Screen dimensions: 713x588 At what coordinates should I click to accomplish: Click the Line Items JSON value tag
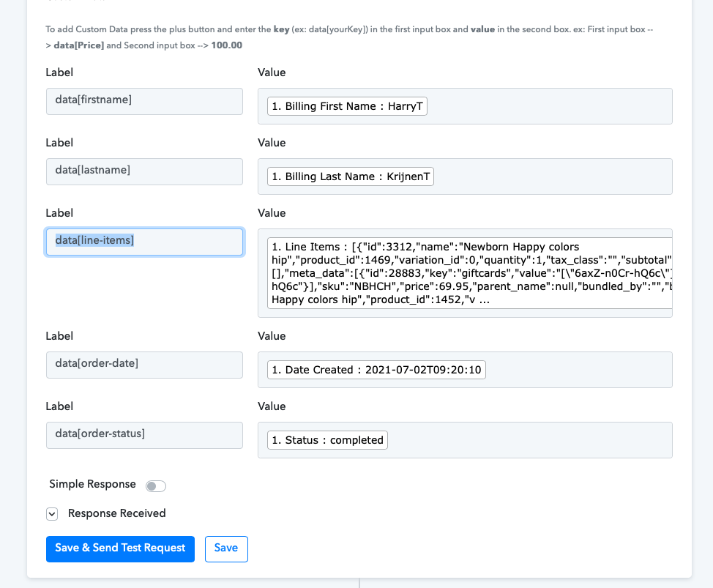pyautogui.click(x=470, y=273)
